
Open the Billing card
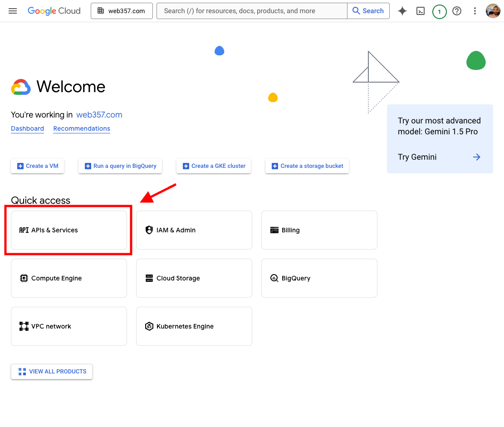point(319,230)
